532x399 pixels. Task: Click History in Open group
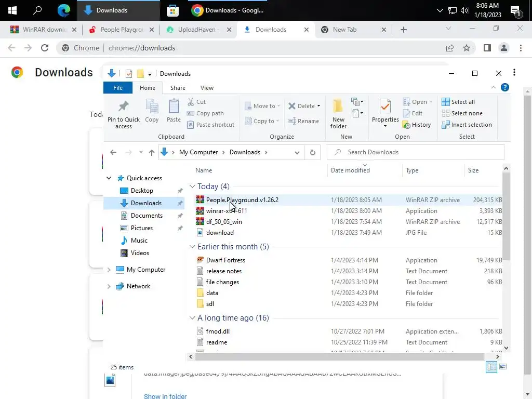pyautogui.click(x=417, y=125)
